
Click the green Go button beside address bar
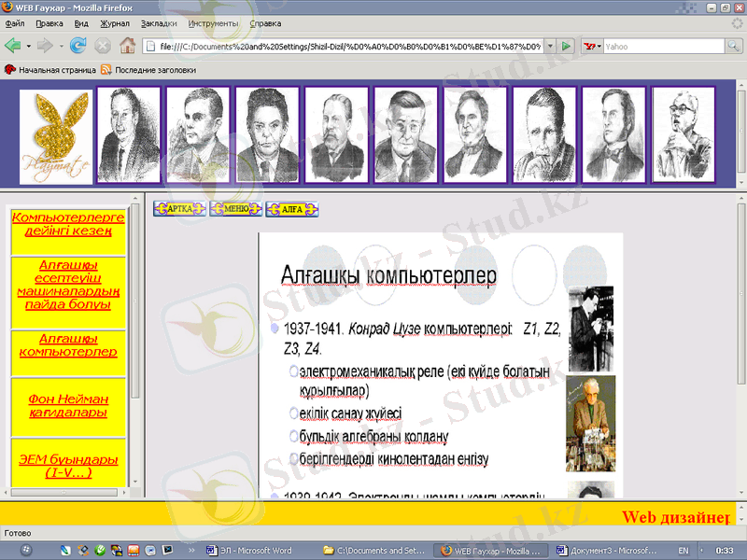(566, 45)
